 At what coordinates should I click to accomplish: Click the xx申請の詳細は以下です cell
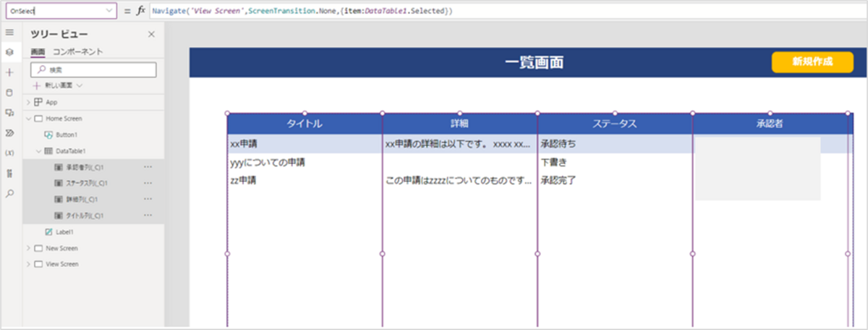coord(460,144)
